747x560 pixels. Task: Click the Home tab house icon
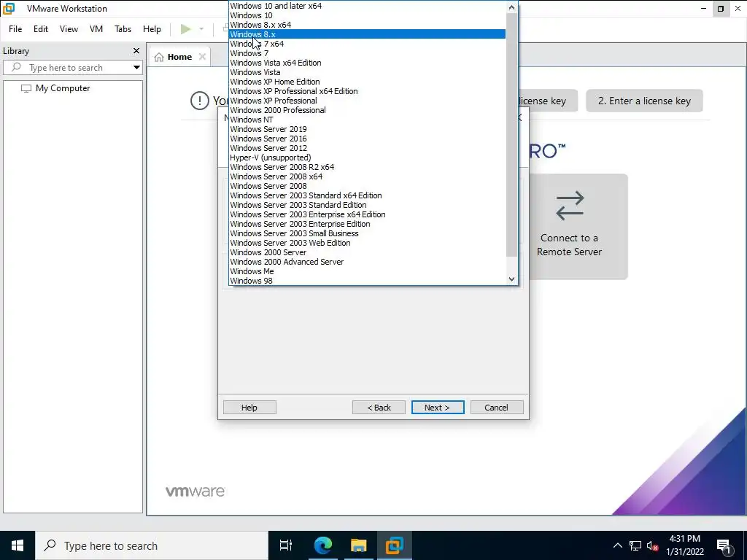click(x=159, y=57)
